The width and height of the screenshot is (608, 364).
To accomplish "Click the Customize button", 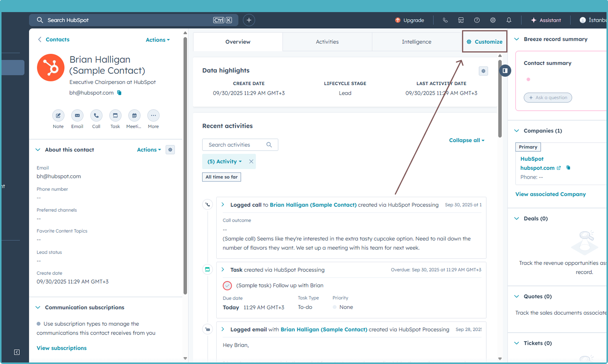I will tap(484, 42).
